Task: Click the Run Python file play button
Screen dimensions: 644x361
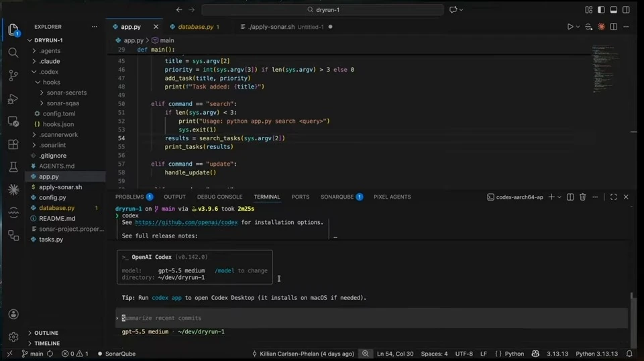Action: [570, 27]
